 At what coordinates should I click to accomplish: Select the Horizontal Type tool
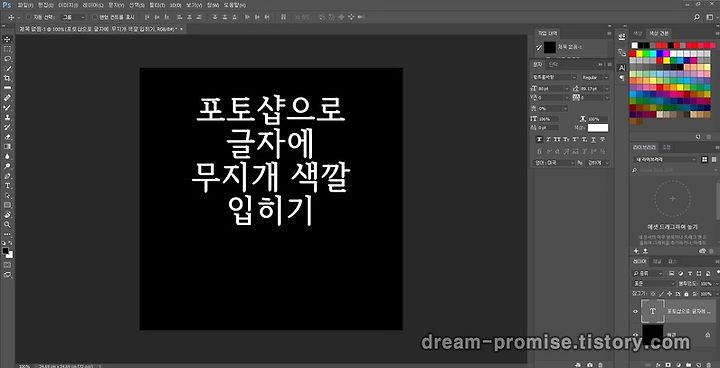[x=7, y=186]
